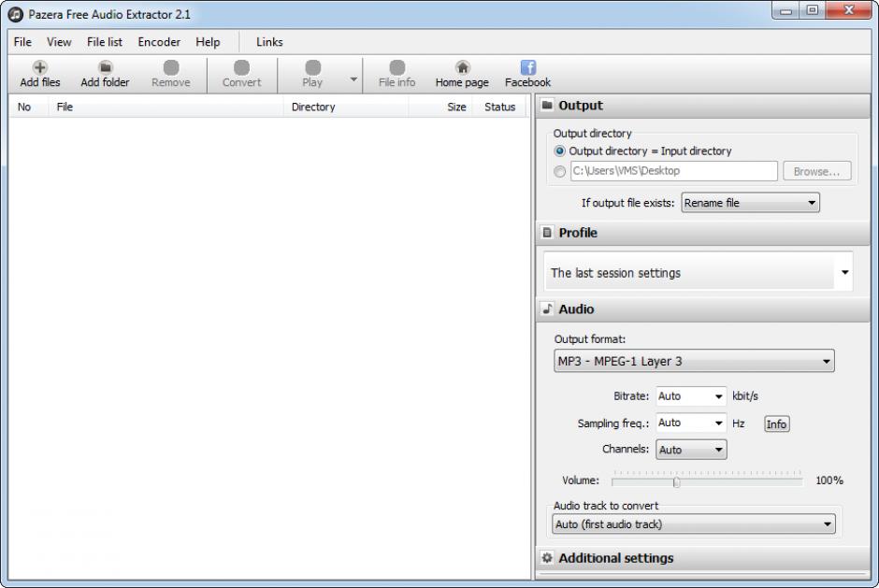The width and height of the screenshot is (879, 588).
Task: Open the Profile last session settings dropdown
Action: (698, 272)
